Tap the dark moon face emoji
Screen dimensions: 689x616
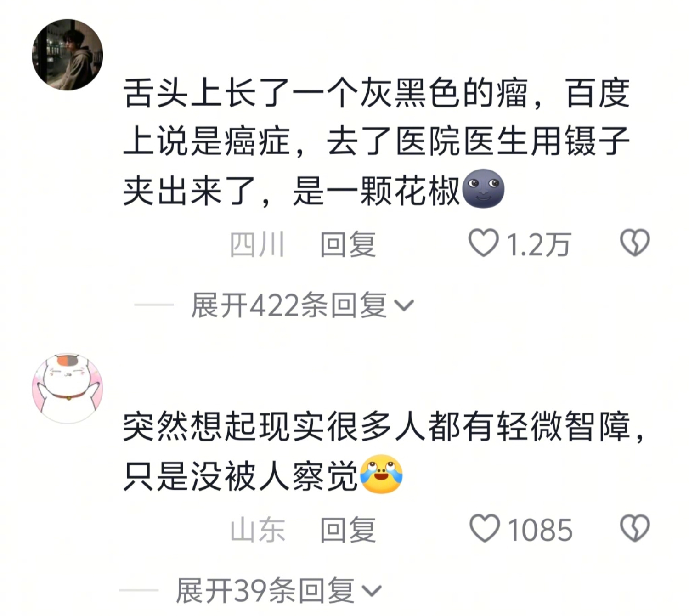483,188
